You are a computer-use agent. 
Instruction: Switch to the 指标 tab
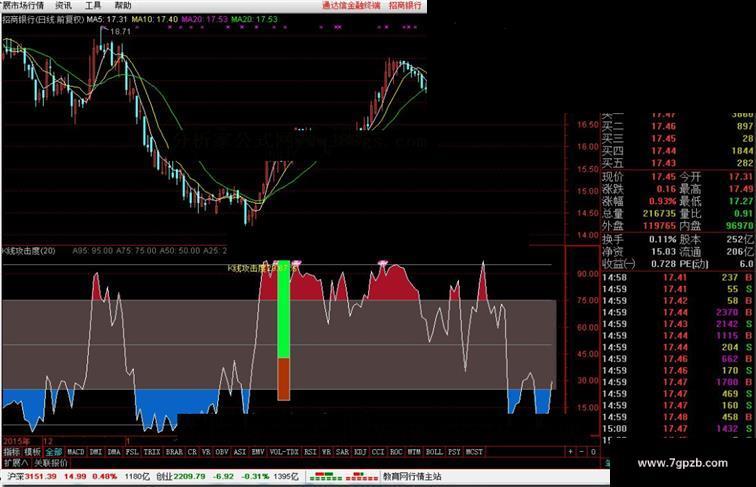click(x=12, y=452)
